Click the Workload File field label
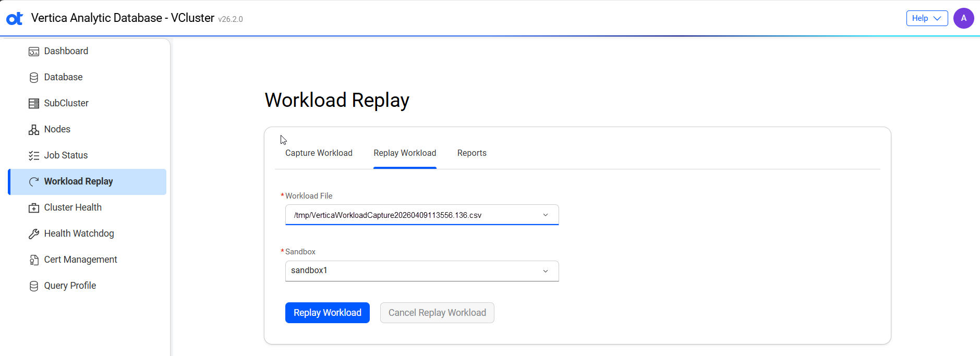Screen dimensions: 980x356 [309, 196]
